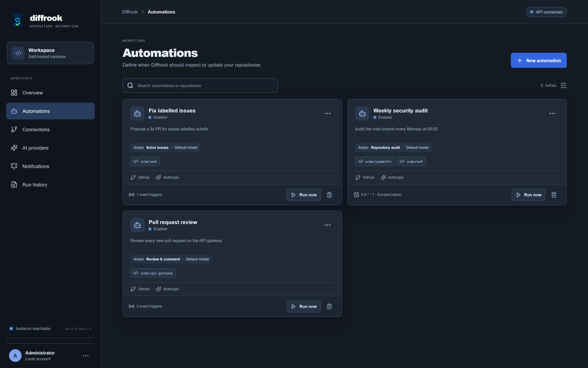Screen dimensions: 588x368
Task: Click the schedule clock icon on Weekly security audit
Action: point(356,195)
